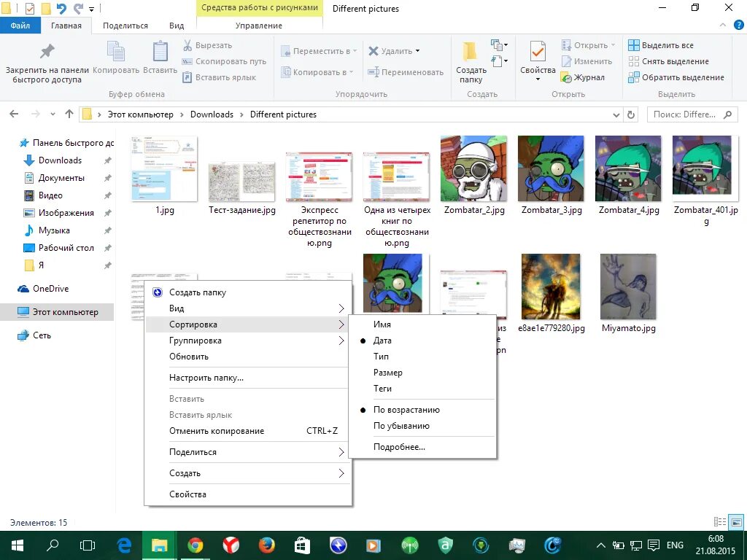Open Downloads in the sidebar

[60, 160]
